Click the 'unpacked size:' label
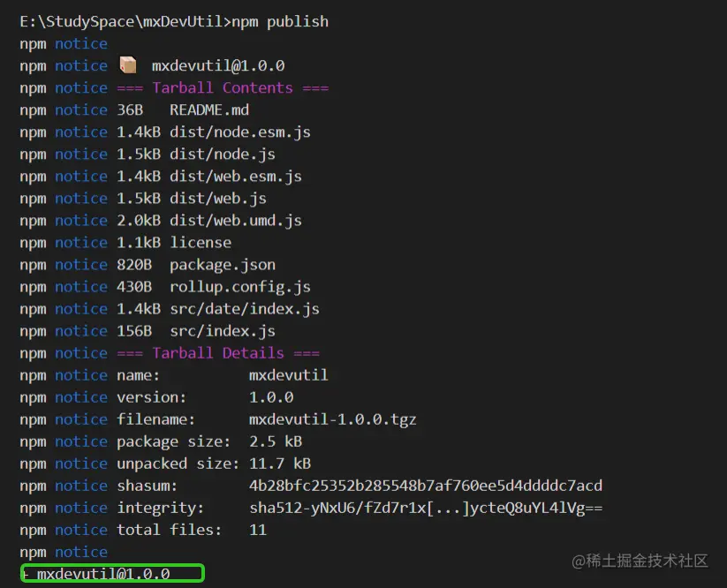This screenshot has width=727, height=588. [178, 464]
